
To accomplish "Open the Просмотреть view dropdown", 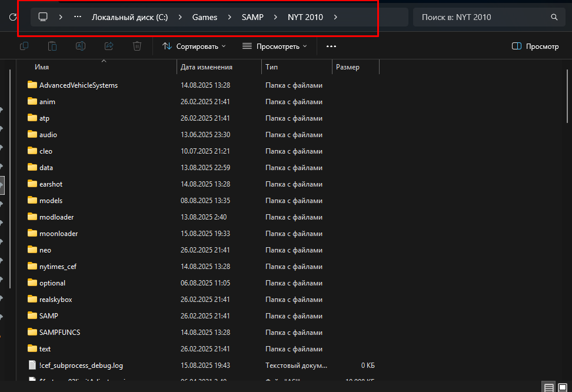I will 275,46.
